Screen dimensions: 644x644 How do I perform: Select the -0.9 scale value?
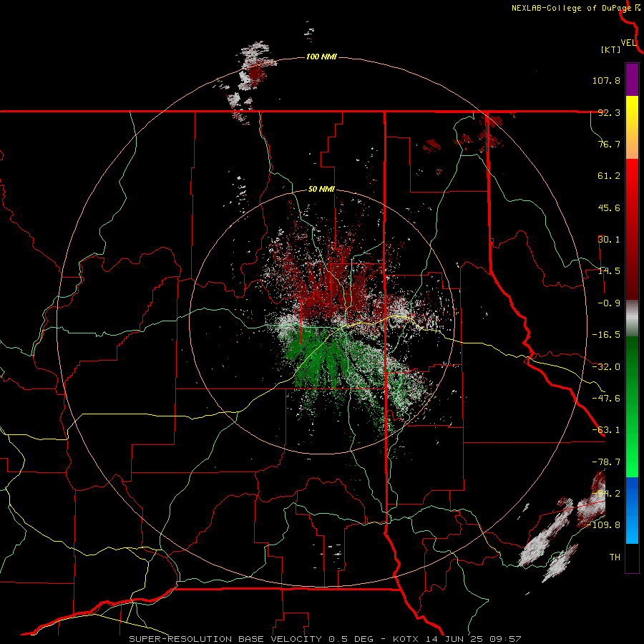click(x=609, y=303)
